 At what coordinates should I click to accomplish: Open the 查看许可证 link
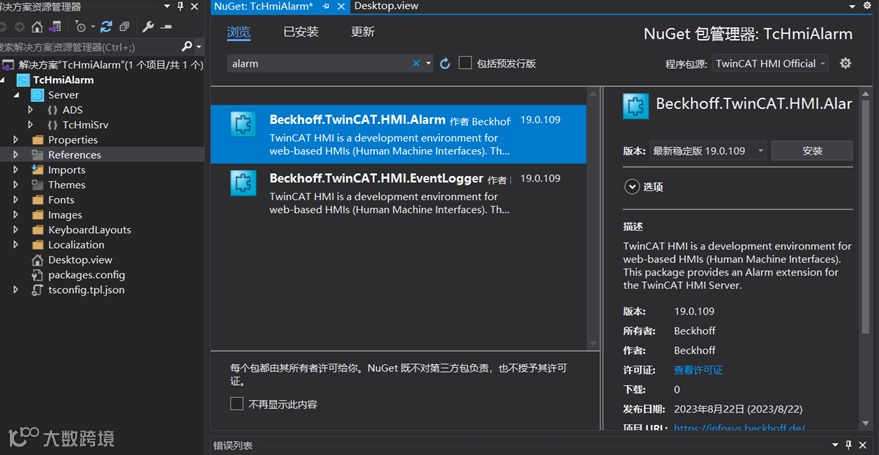click(698, 370)
